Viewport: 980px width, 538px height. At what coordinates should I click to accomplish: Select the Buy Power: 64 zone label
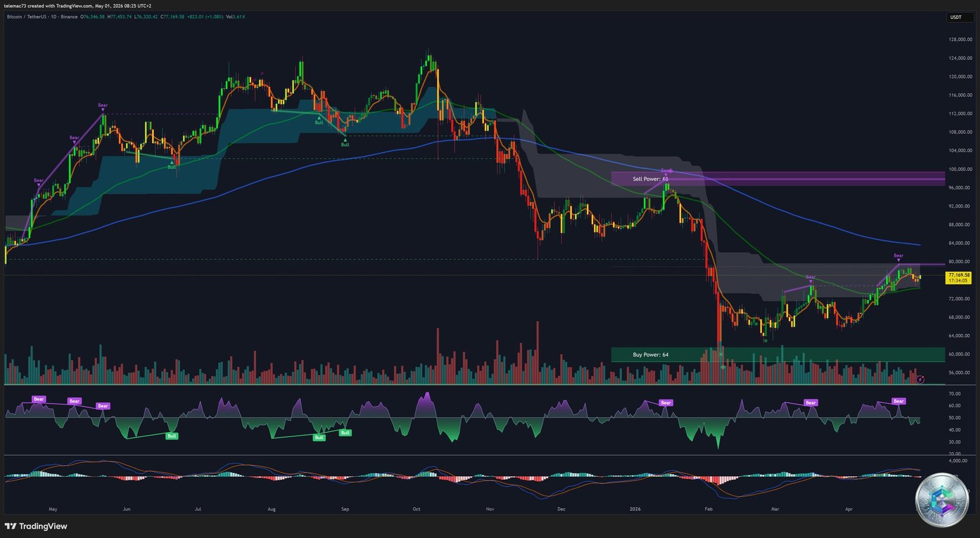pos(650,355)
